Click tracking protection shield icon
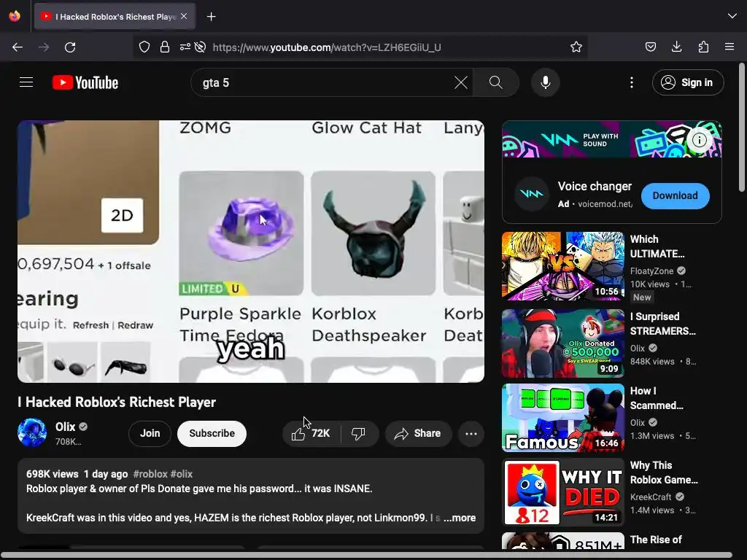 [x=144, y=47]
